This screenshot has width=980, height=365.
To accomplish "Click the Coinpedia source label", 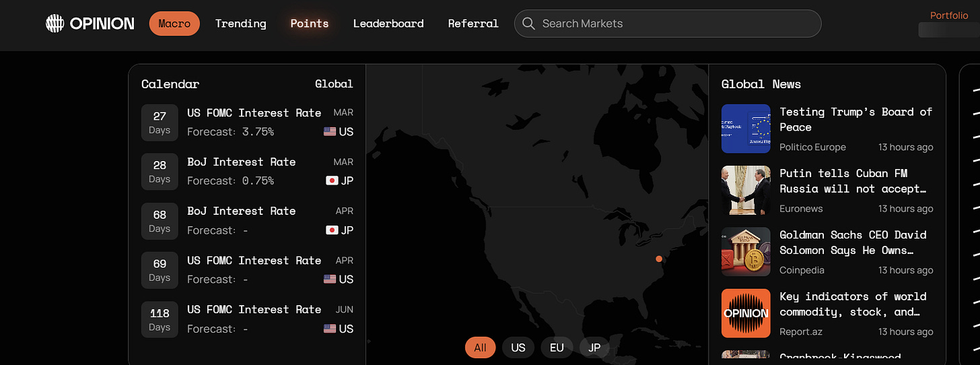I will pyautogui.click(x=802, y=270).
